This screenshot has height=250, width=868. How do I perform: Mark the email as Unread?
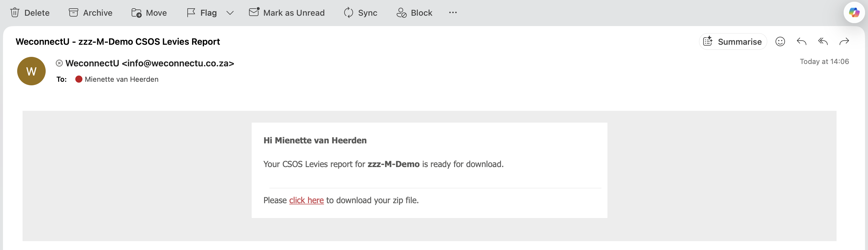pyautogui.click(x=287, y=13)
